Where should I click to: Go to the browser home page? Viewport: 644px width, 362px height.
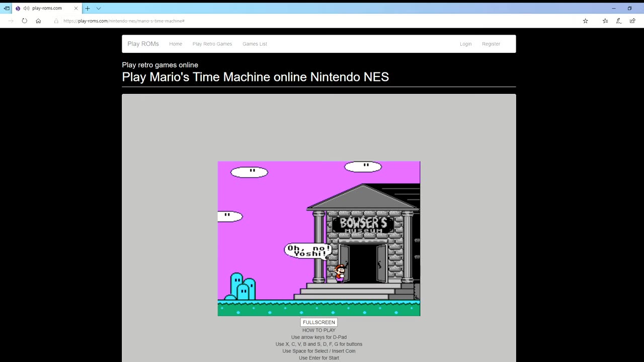(38, 21)
